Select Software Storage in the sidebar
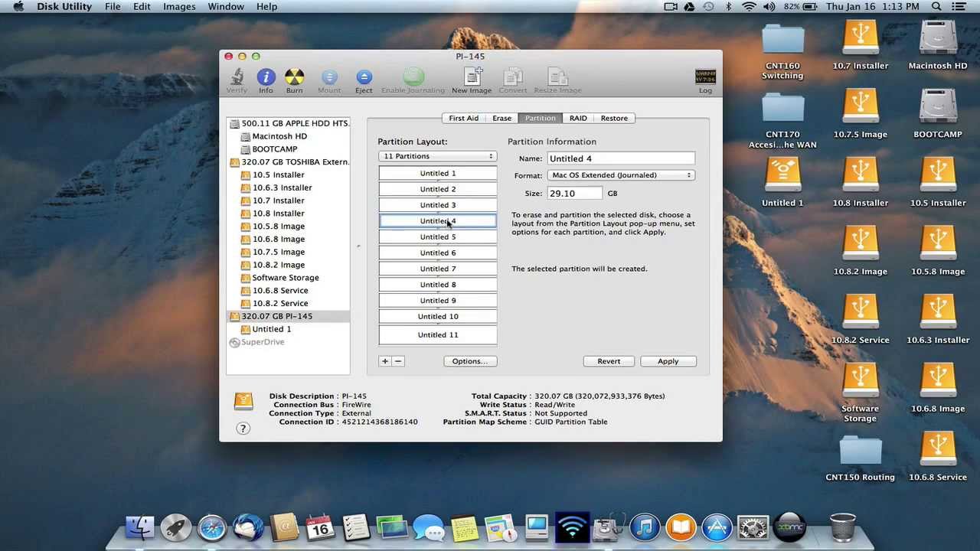The image size is (980, 551). coord(289,278)
